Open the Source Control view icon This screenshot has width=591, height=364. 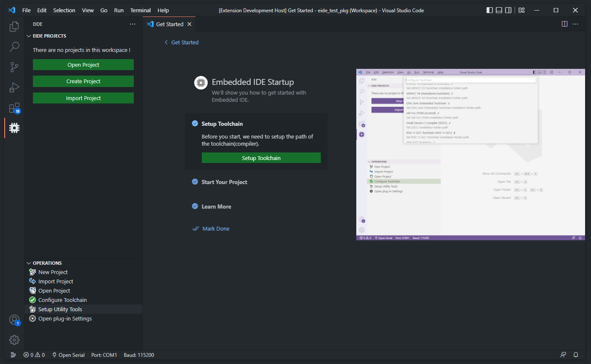click(14, 67)
